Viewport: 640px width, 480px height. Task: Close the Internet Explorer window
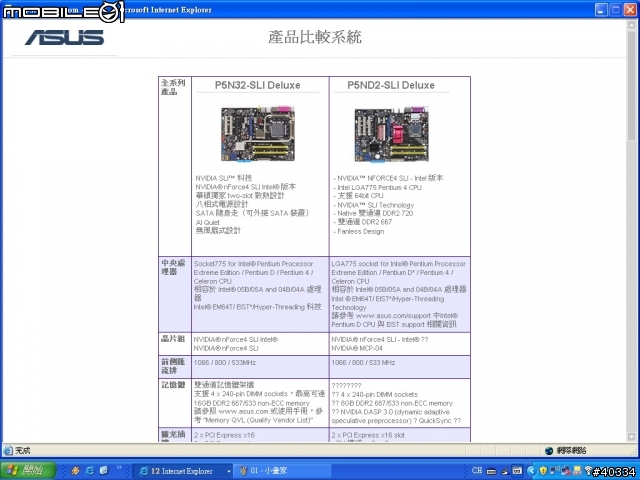tap(630, 9)
